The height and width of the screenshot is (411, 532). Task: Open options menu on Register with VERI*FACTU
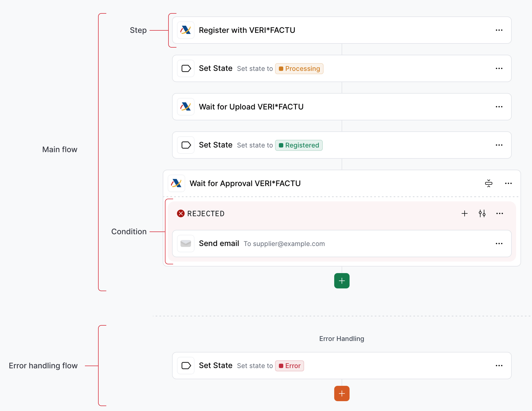[x=499, y=30]
